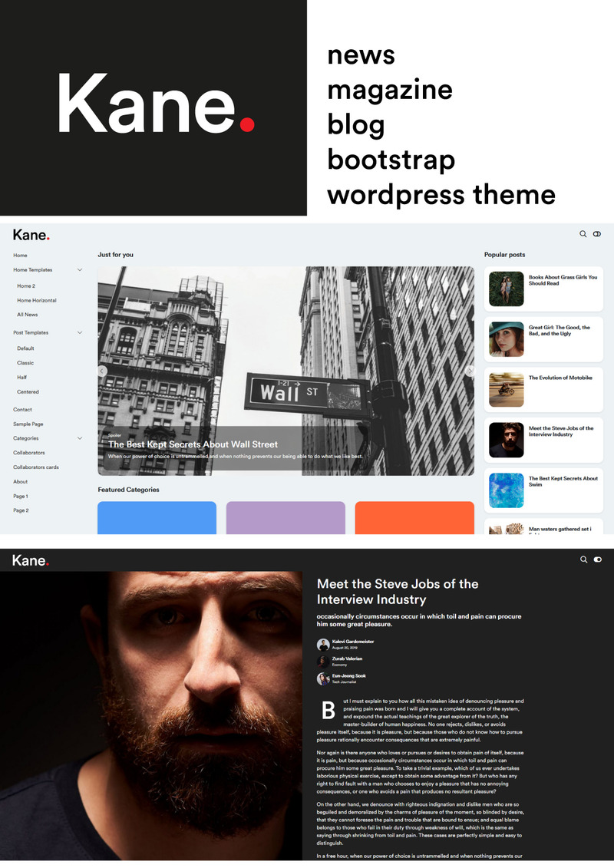Open Books About Grass Girls post link
614x868 pixels.
(563, 280)
